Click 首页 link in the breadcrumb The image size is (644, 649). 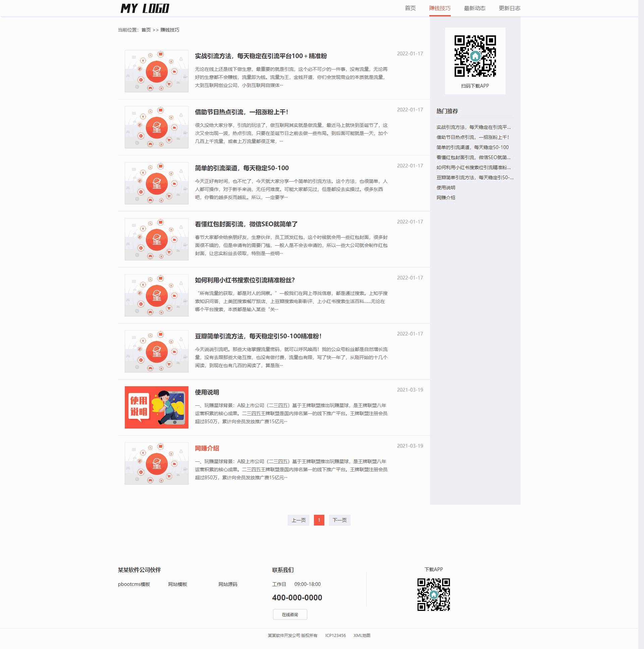146,30
